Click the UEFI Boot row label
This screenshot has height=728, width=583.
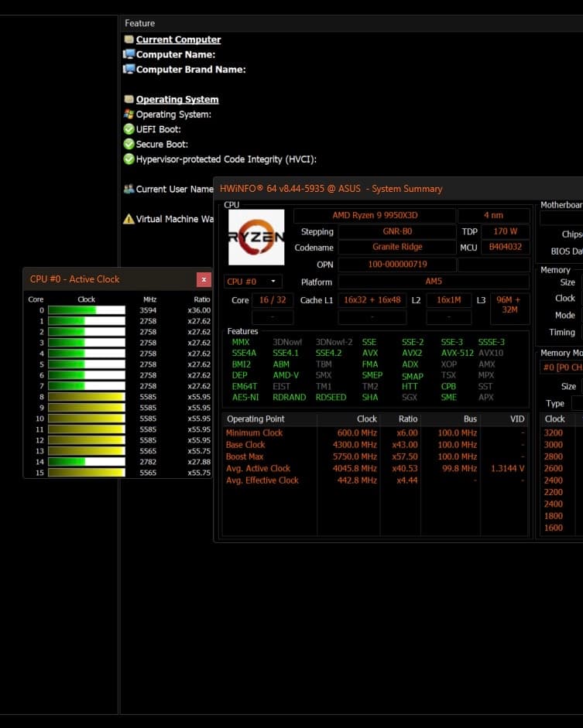[x=159, y=129]
